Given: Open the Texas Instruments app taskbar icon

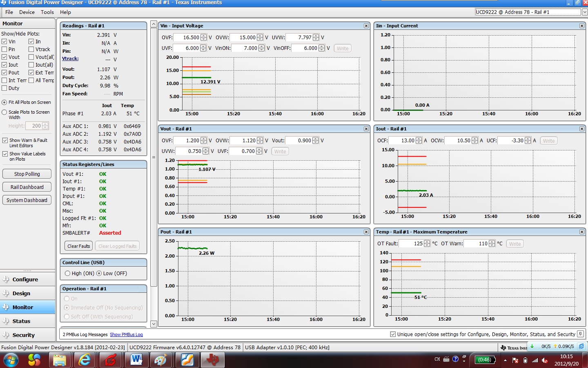Looking at the screenshot, I should [212, 360].
